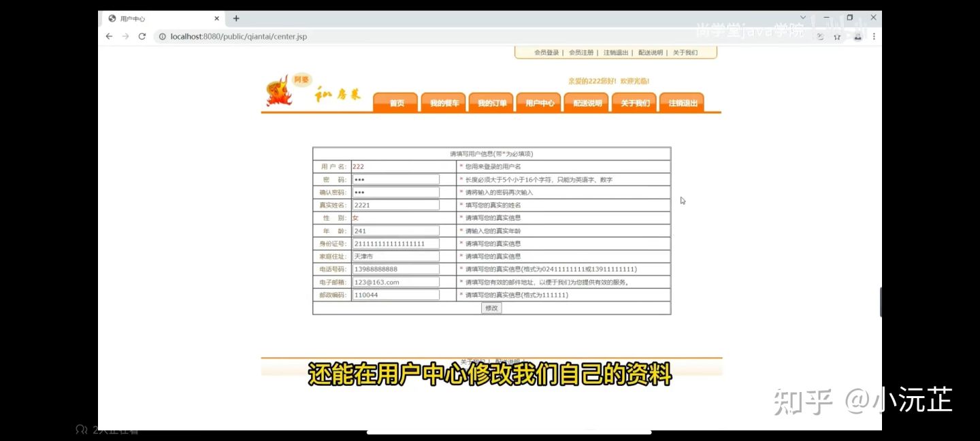
Task: Open 配送说明 navigation tab
Action: [587, 102]
